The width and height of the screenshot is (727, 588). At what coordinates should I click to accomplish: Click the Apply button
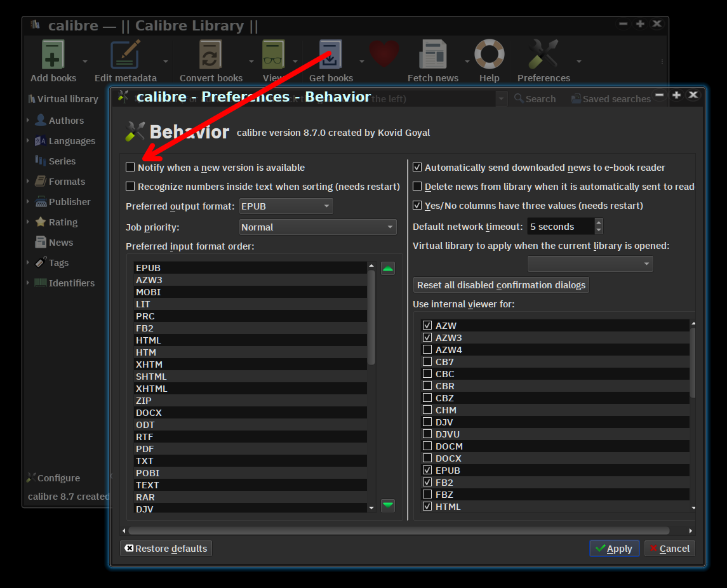(x=613, y=549)
